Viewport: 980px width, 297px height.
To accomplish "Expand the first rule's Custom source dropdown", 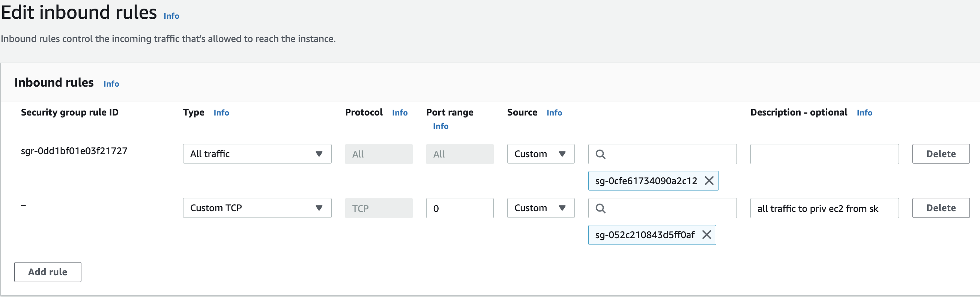I will 540,154.
